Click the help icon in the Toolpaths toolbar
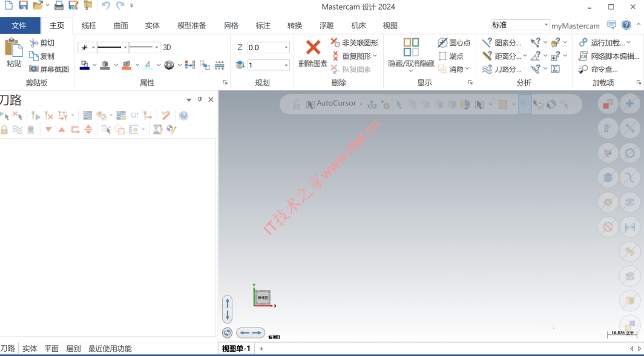The height and width of the screenshot is (356, 644). (183, 116)
